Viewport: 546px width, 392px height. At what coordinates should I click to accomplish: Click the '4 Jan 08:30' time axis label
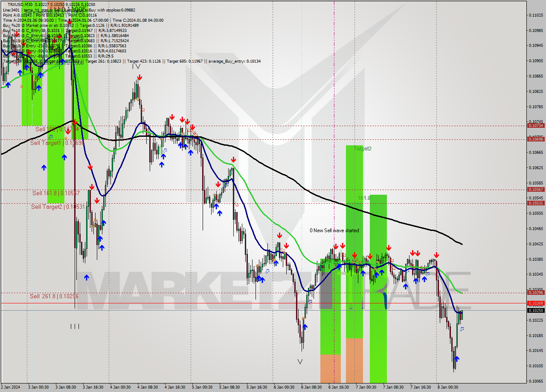point(147,387)
